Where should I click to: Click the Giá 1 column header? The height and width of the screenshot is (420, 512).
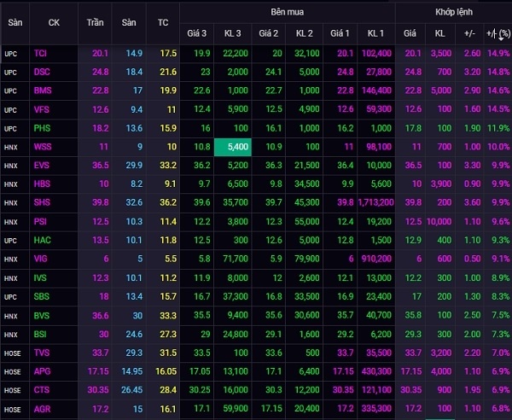coord(340,33)
